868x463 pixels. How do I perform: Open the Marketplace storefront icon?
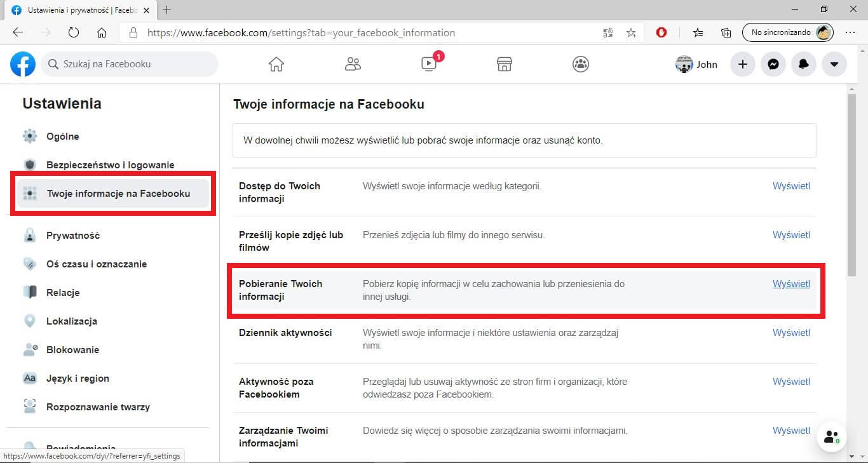click(x=505, y=64)
